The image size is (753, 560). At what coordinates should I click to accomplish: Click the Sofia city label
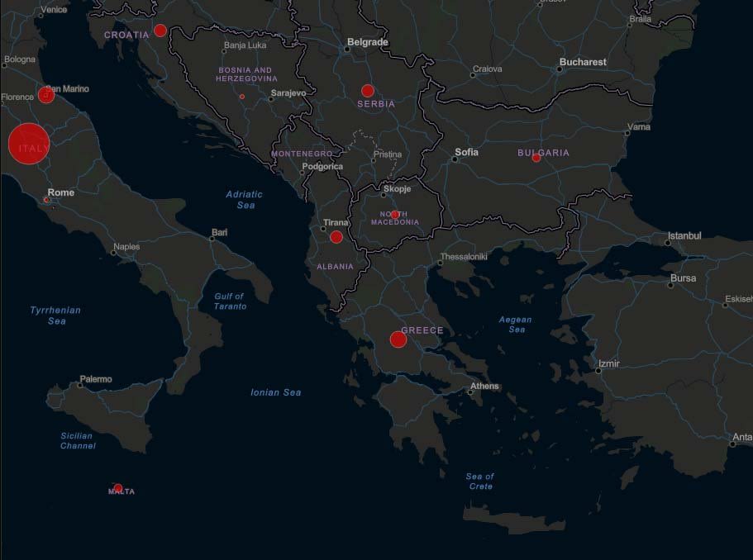(466, 152)
